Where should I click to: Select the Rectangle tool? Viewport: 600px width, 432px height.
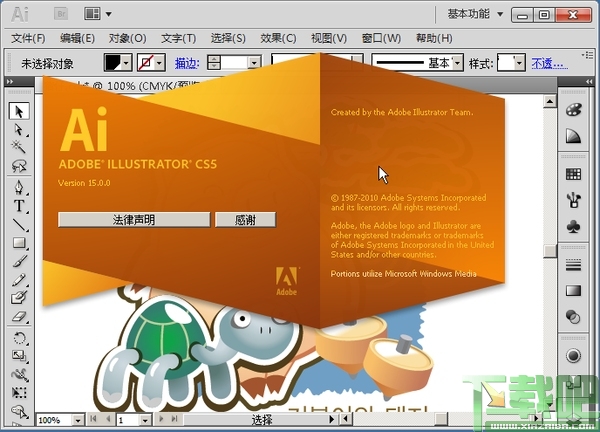tap(19, 243)
